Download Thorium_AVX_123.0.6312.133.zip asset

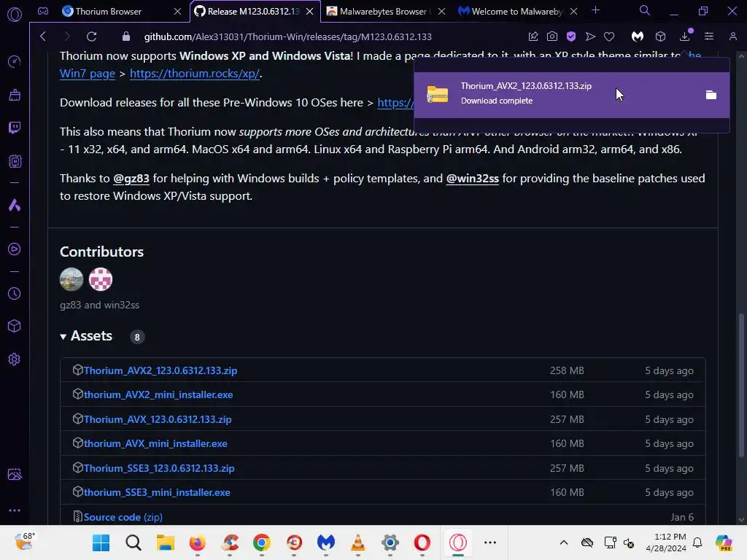(x=158, y=419)
